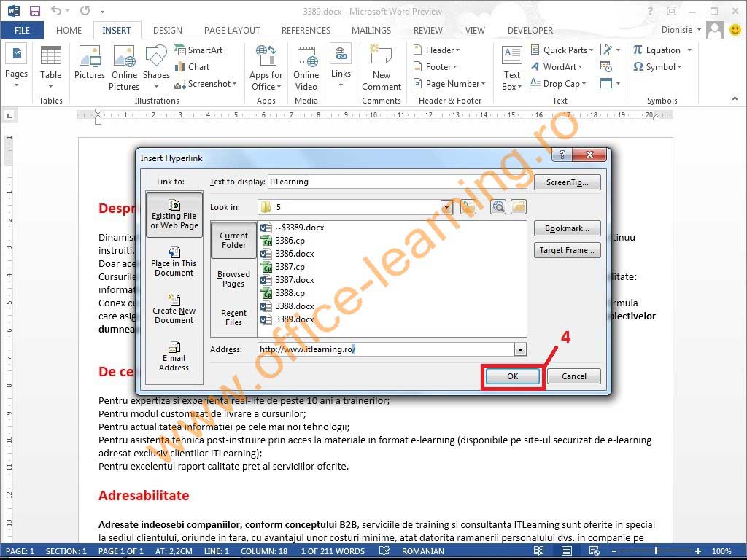Confirm the hyperlink with OK
The image size is (747, 560).
click(x=513, y=376)
